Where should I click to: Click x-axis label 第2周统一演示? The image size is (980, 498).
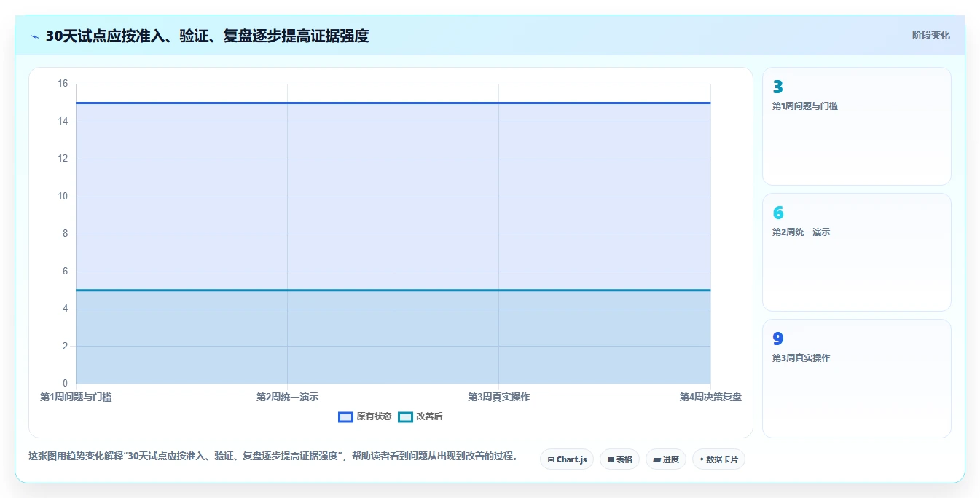287,397
